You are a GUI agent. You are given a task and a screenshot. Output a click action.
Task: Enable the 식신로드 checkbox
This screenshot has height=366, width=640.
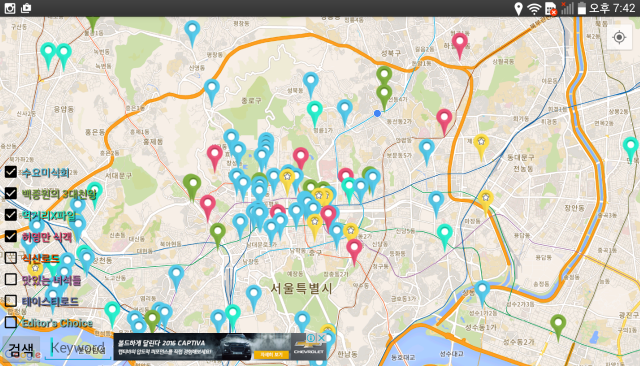[x=11, y=258]
